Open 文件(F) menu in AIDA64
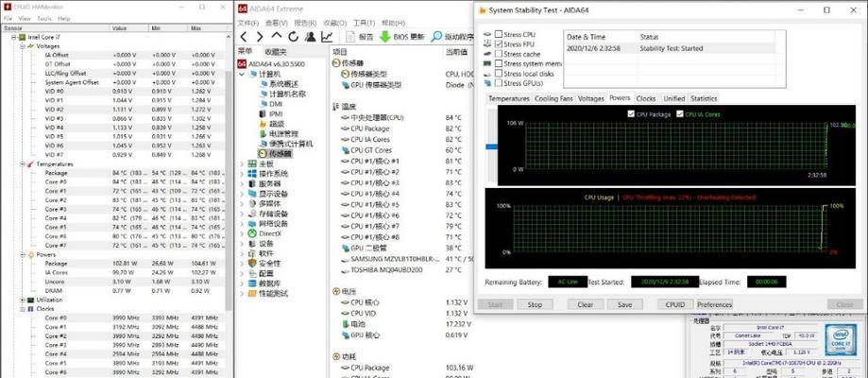This screenshot has width=868, height=378. click(248, 23)
